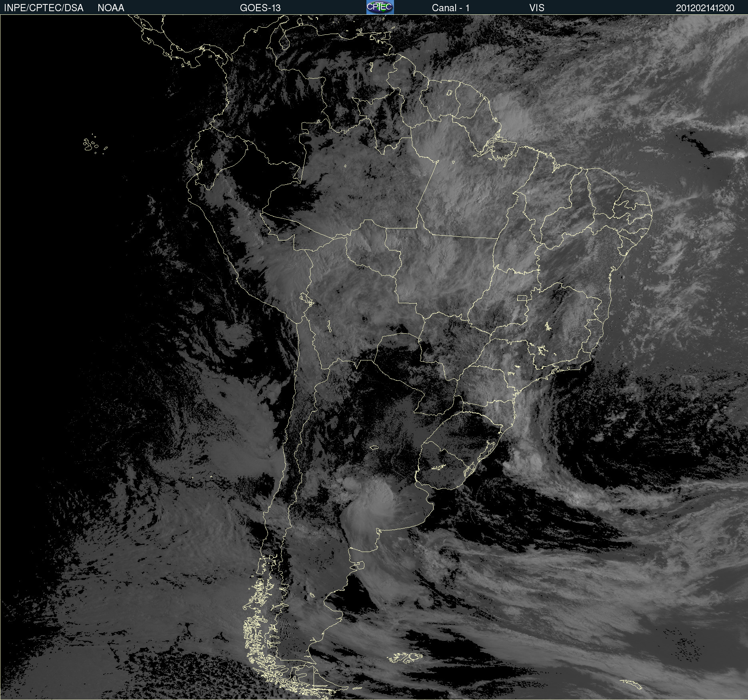
Task: Click the NOAA label in header
Action: tap(111, 8)
